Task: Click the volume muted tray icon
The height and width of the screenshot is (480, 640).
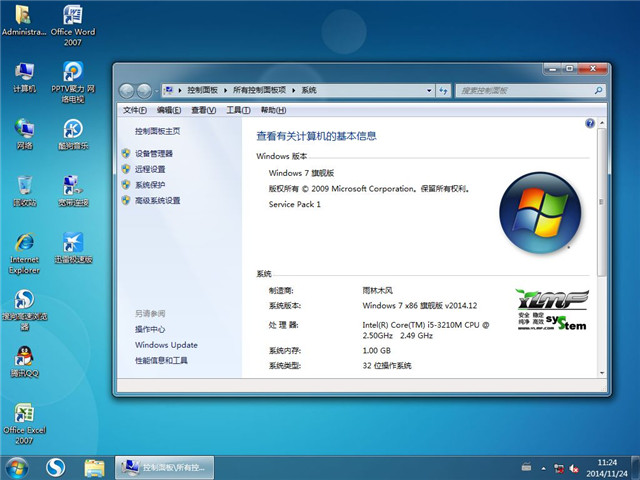Action: coord(574,468)
